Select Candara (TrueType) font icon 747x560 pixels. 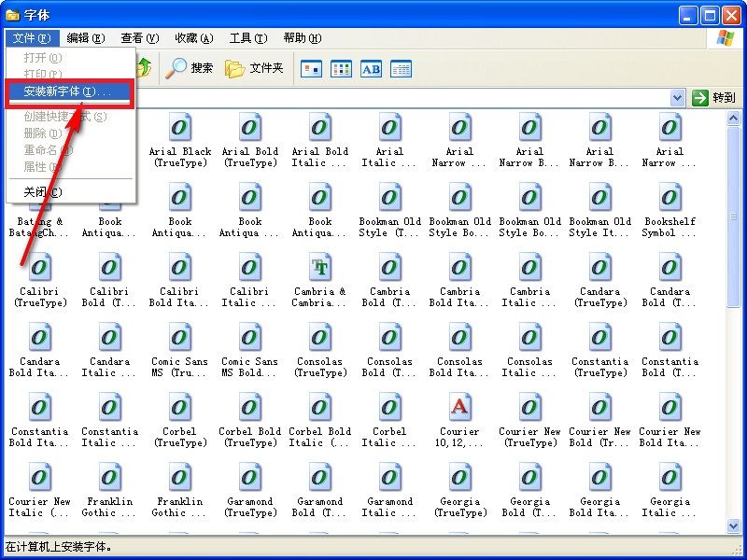click(599, 267)
